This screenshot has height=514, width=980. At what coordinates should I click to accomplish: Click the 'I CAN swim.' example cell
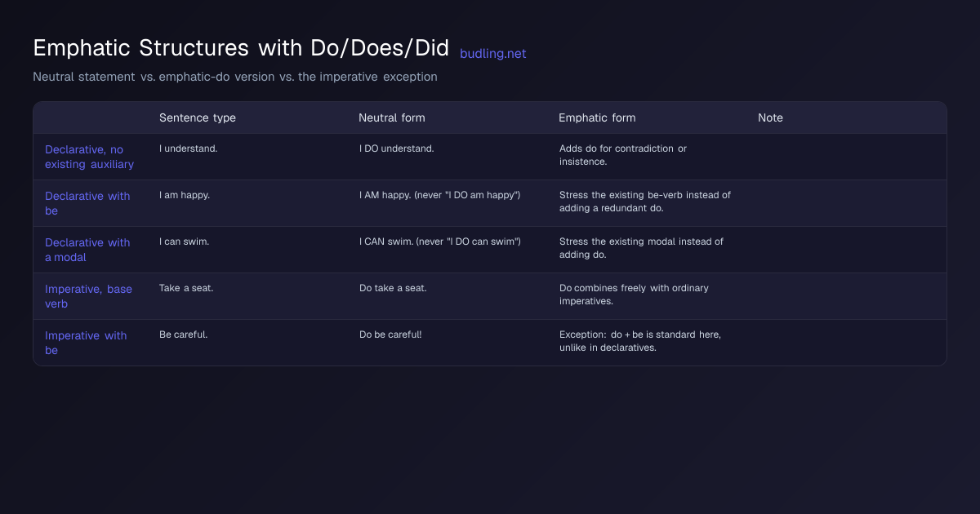pos(440,241)
